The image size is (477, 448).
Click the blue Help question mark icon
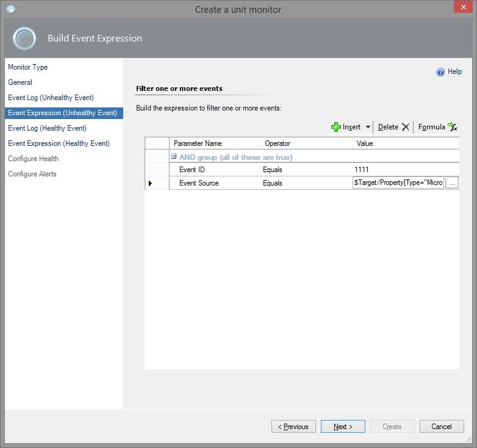pos(440,72)
